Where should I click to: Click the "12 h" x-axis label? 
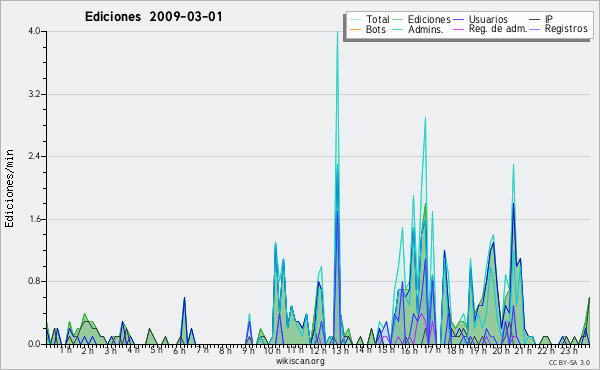click(x=318, y=350)
